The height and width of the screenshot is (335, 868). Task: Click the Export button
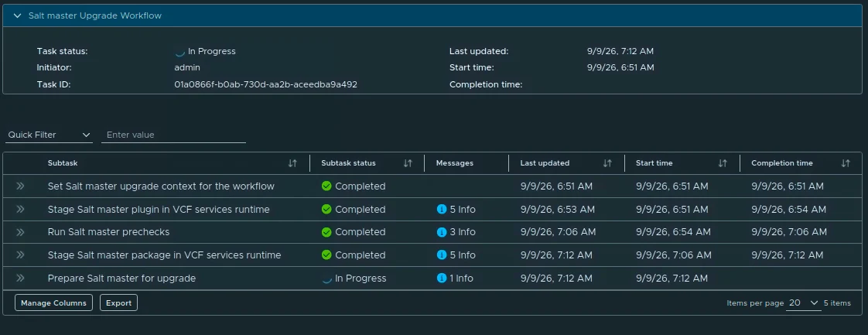118,303
